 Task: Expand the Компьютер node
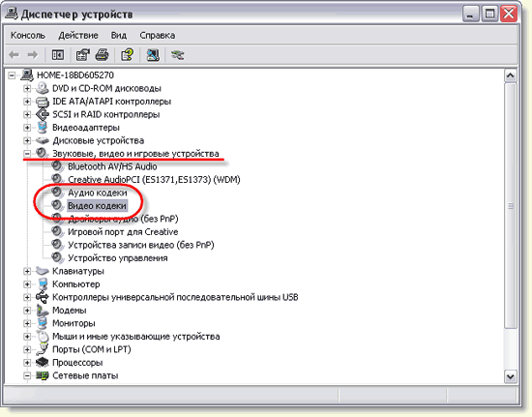[27, 284]
